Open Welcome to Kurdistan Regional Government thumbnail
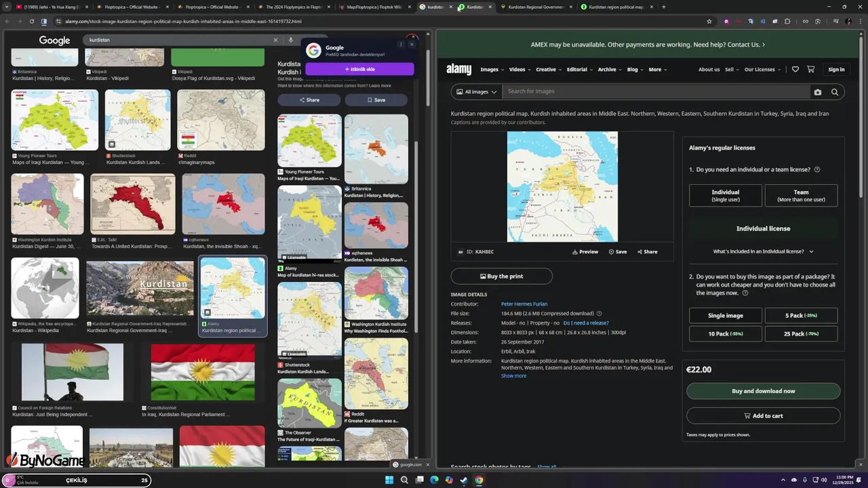Image resolution: width=868 pixels, height=488 pixels. (x=140, y=289)
